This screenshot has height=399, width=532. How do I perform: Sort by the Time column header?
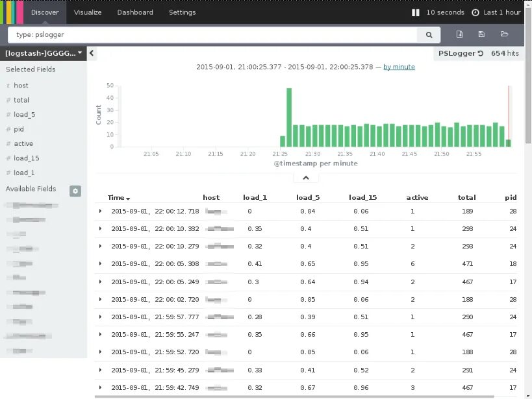[x=119, y=198]
